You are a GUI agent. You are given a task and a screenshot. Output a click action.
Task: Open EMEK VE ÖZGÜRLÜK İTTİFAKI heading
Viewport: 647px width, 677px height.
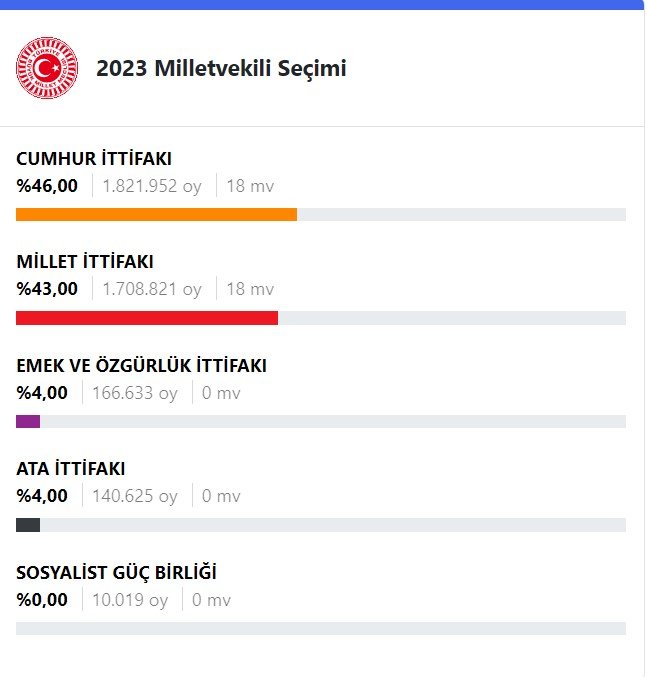tap(141, 365)
